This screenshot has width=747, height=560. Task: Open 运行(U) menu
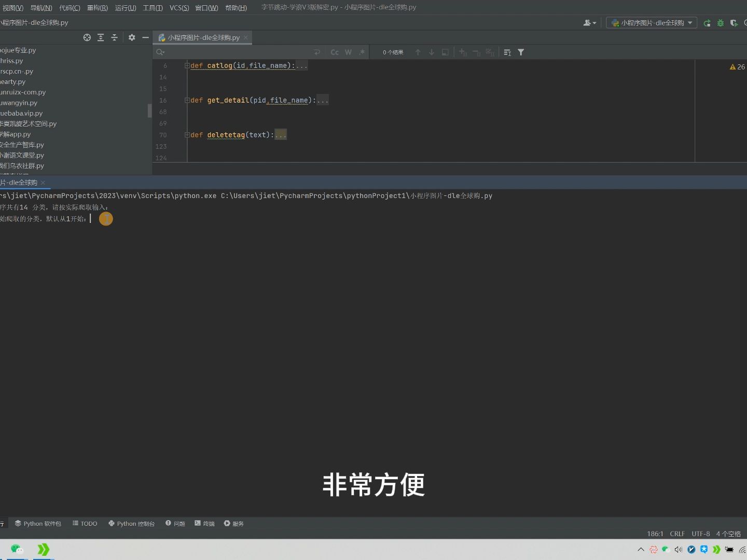[x=126, y=8]
